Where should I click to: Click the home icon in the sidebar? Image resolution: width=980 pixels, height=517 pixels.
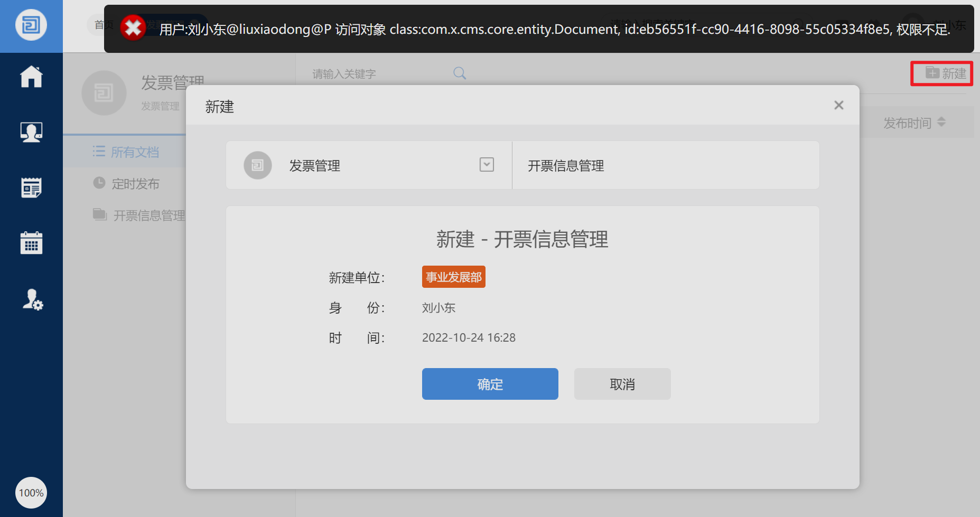(31, 77)
